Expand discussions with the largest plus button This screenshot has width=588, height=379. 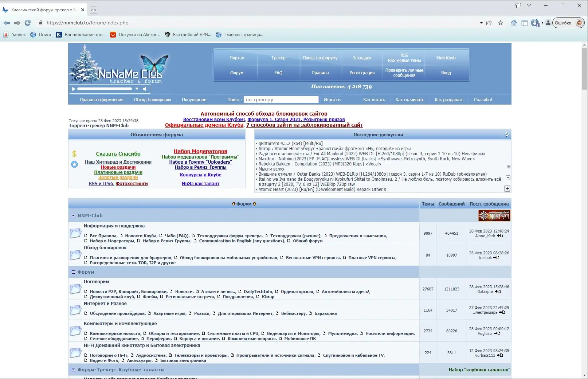pos(507,189)
